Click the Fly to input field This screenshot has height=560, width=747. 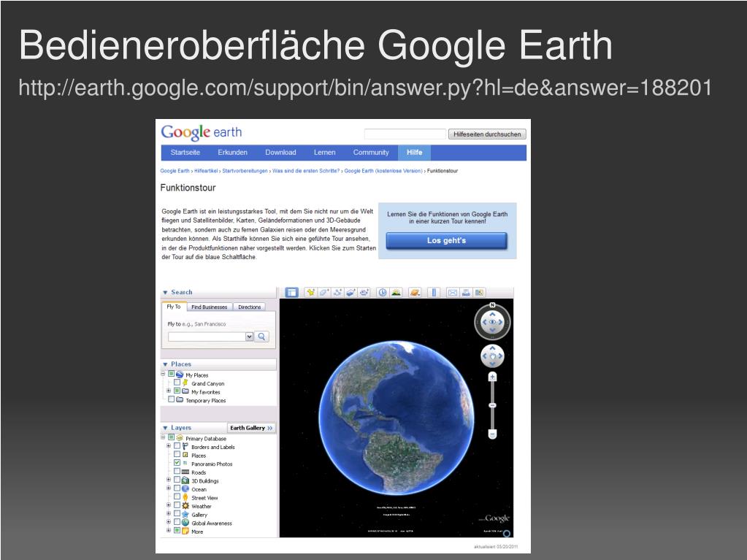pyautogui.click(x=207, y=337)
